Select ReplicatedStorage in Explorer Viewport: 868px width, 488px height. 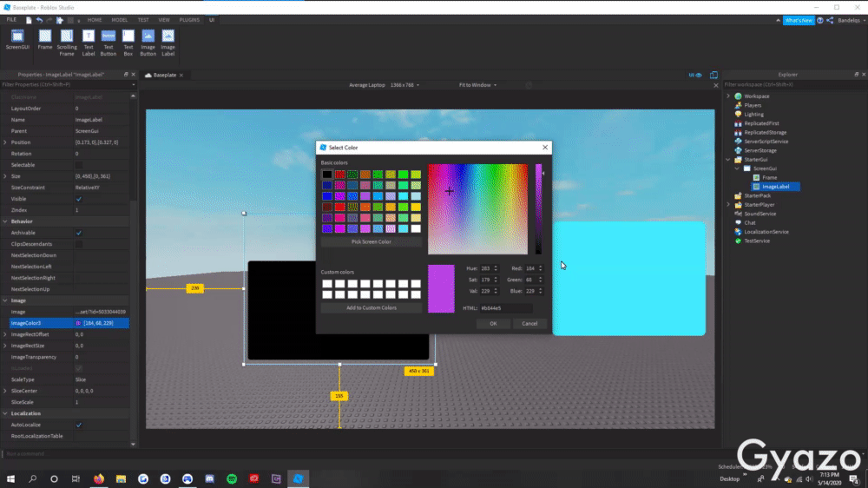pos(765,132)
